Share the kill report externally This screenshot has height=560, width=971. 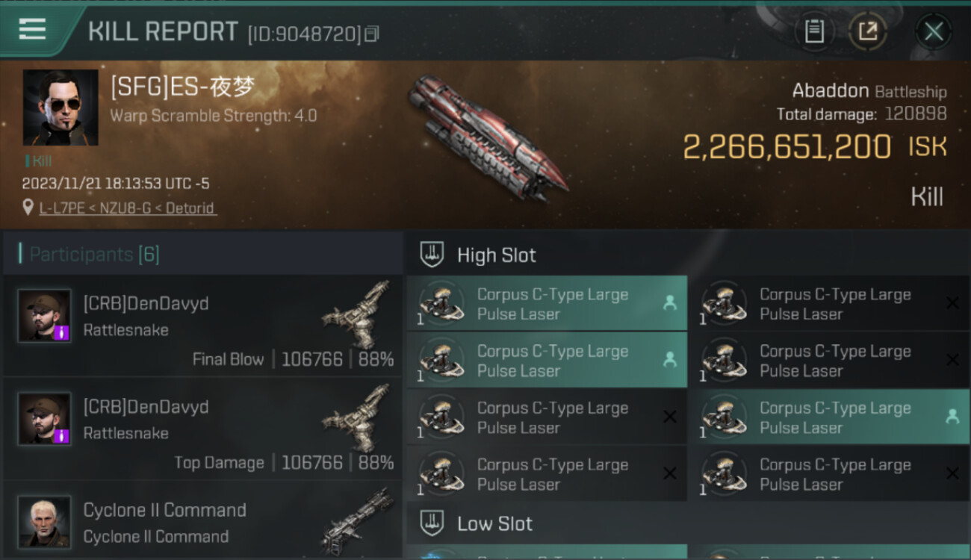coord(868,31)
